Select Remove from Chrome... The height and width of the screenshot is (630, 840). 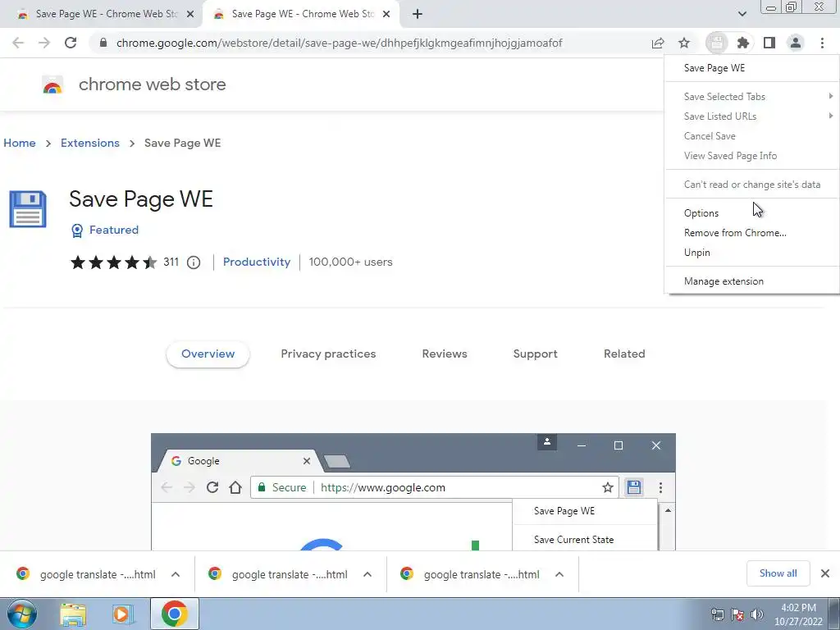point(752,233)
